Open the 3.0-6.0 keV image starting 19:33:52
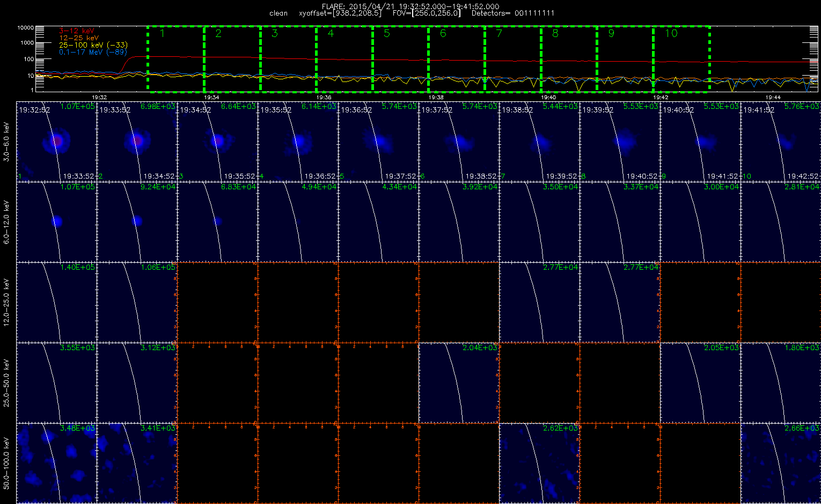 coord(137,141)
